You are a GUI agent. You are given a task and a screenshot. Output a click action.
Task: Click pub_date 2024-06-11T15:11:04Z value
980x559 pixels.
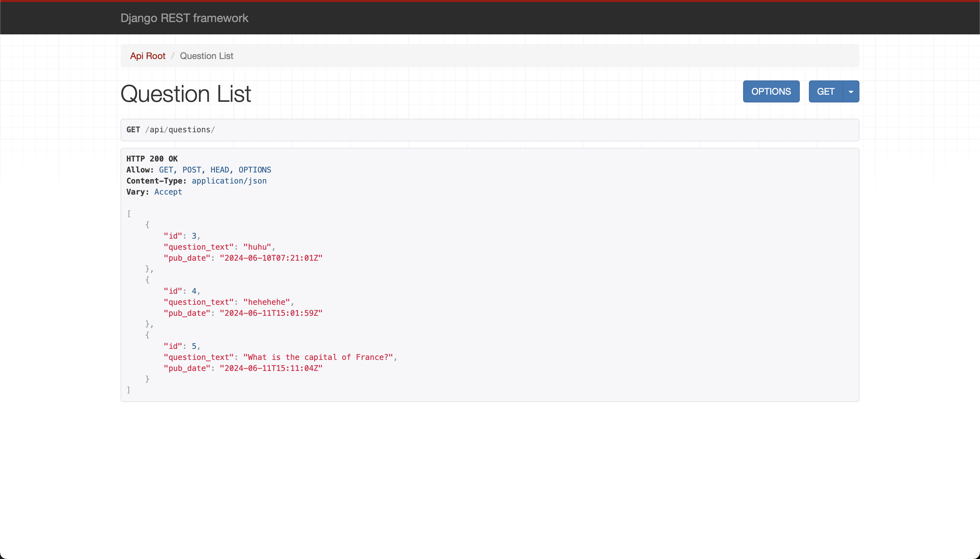coord(271,369)
